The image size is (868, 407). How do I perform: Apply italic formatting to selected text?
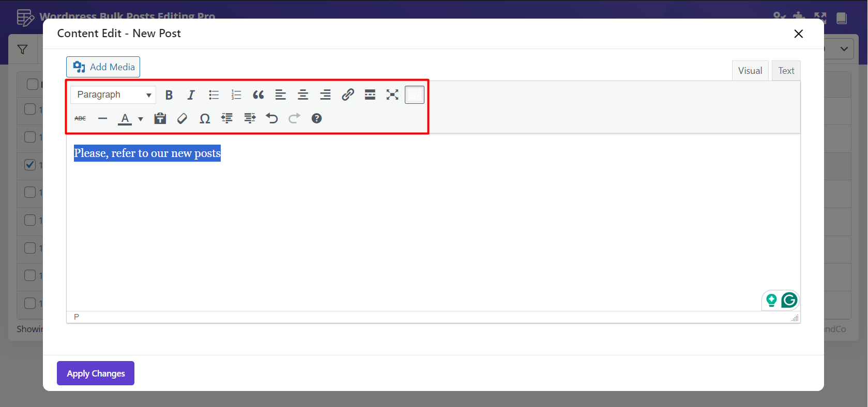pyautogui.click(x=191, y=95)
